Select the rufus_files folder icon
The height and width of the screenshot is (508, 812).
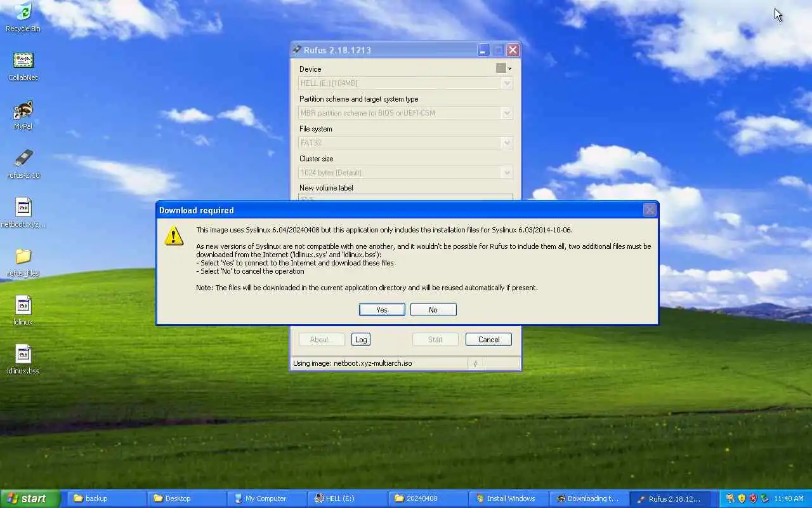[x=23, y=261]
